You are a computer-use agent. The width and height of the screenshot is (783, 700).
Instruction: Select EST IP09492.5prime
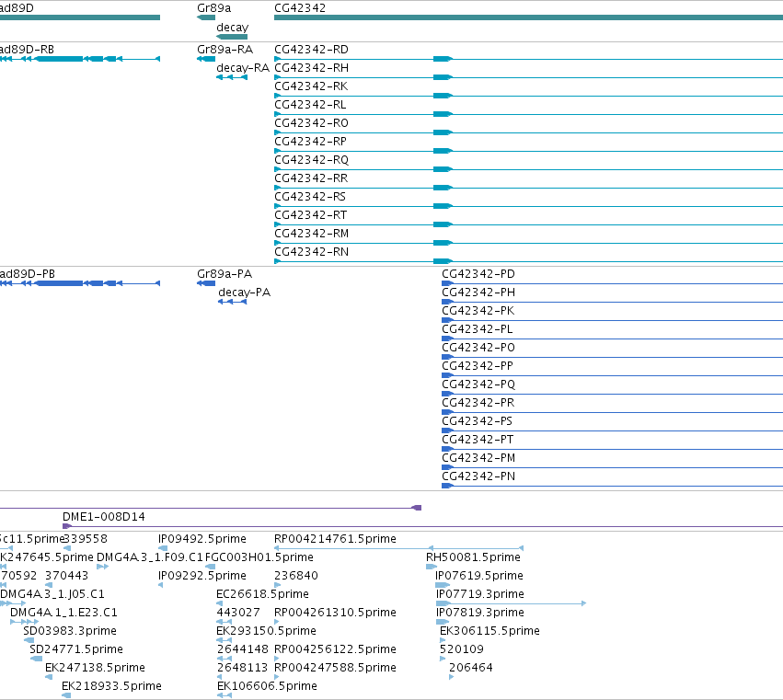point(202,539)
